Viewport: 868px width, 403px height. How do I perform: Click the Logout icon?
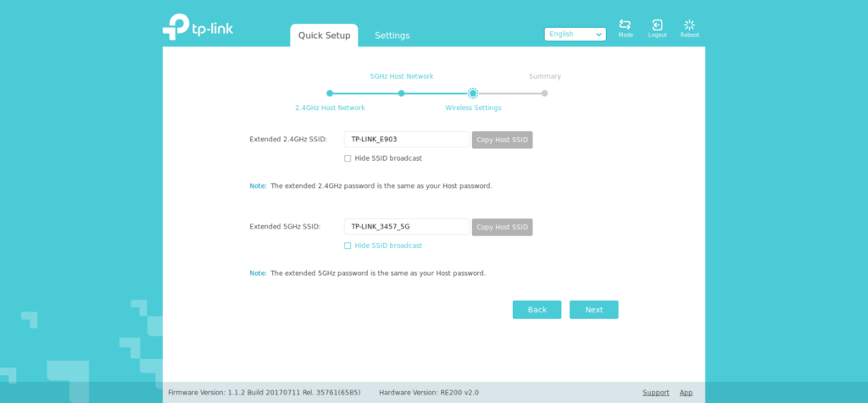point(657,25)
